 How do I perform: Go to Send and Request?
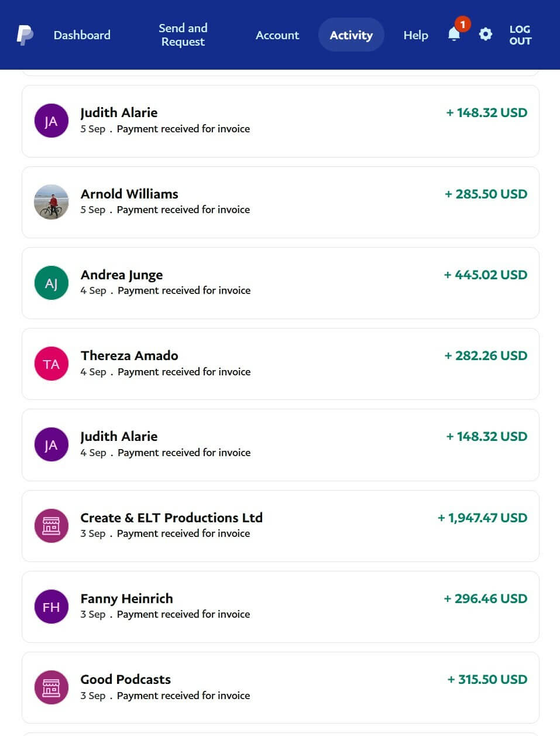click(183, 35)
